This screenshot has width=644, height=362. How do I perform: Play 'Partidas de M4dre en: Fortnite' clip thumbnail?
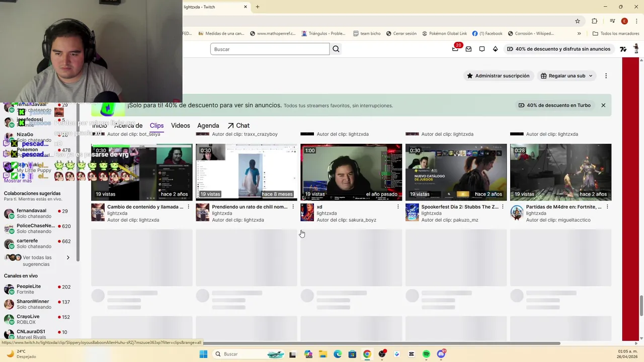pyautogui.click(x=560, y=172)
